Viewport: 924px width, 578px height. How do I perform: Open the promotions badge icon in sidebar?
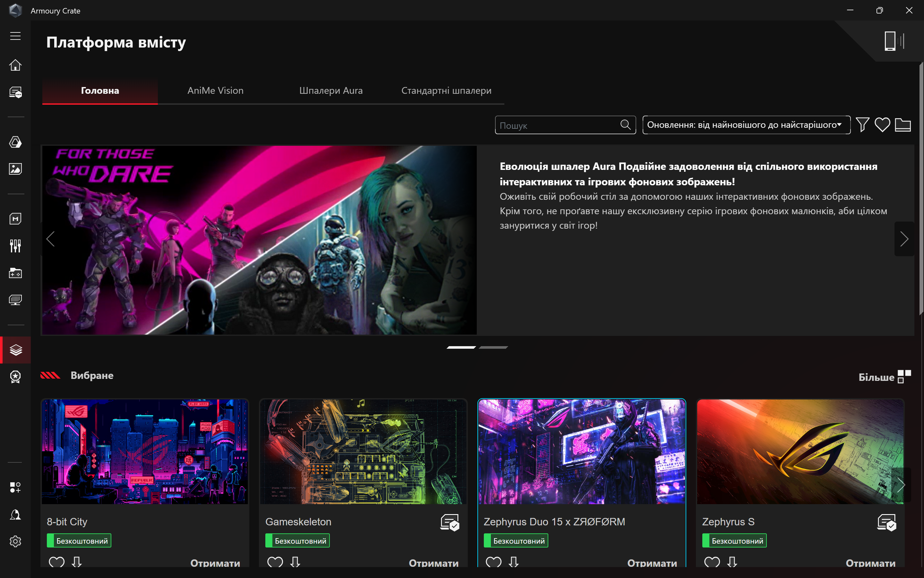point(15,377)
